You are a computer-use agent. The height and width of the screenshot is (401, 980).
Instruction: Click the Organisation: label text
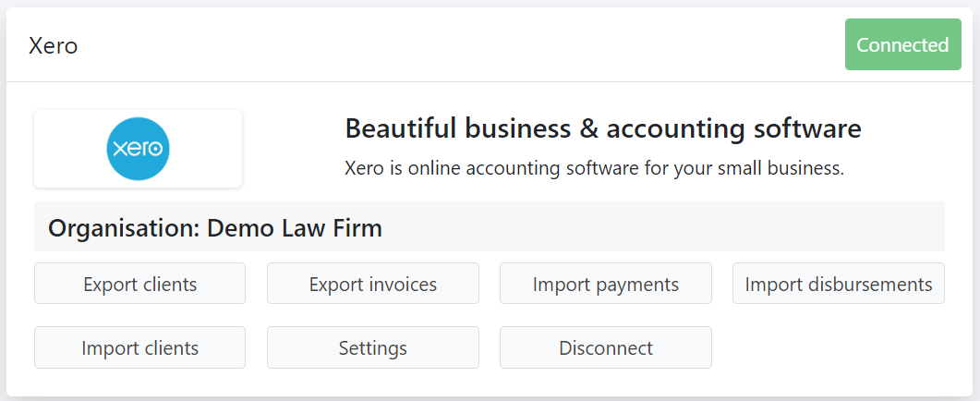pyautogui.click(x=125, y=228)
